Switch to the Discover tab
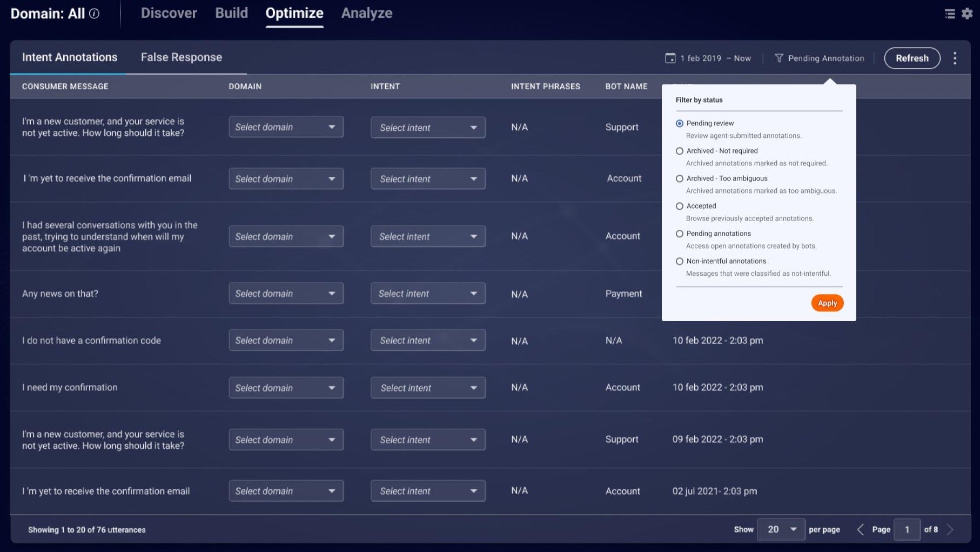Screen dimensions: 980x552 click(x=169, y=14)
